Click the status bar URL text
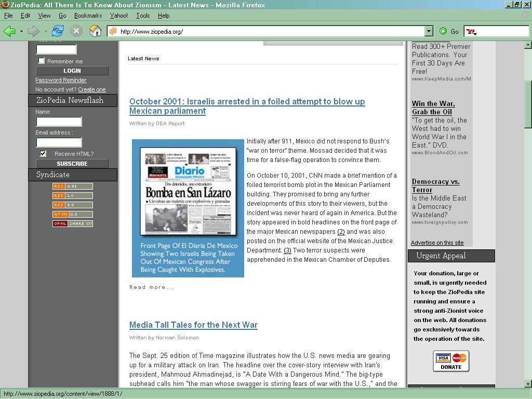The width and height of the screenshot is (532, 399). pyautogui.click(x=63, y=394)
